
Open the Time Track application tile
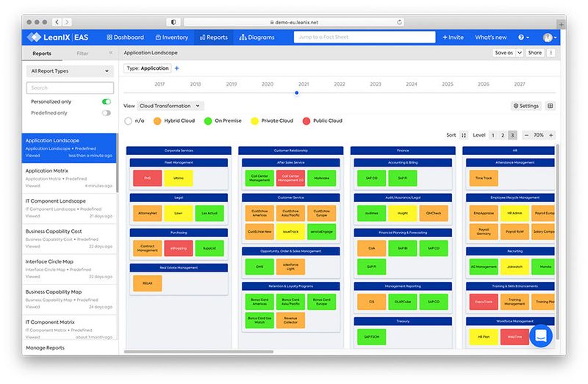coord(484,178)
